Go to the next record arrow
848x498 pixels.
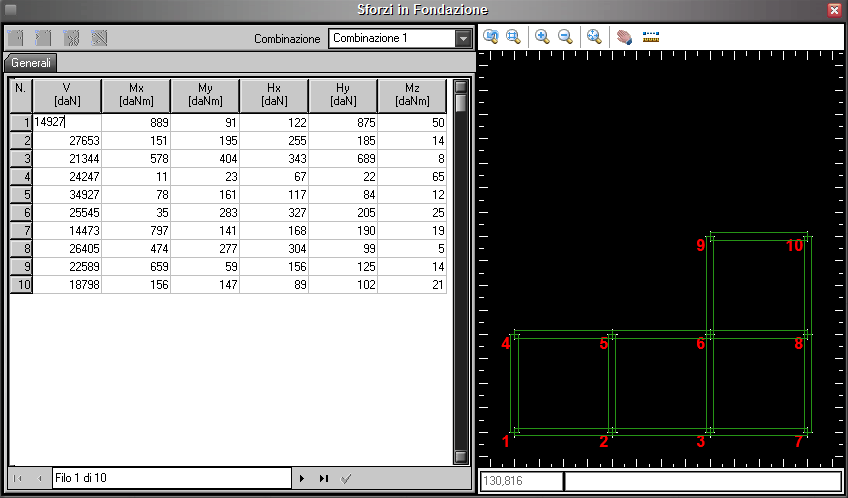(x=302, y=479)
